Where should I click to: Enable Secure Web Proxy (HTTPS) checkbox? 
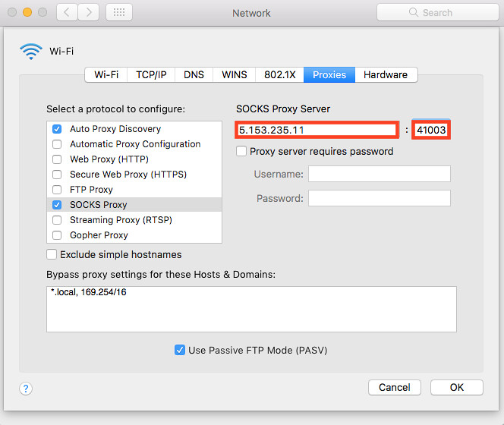click(57, 175)
